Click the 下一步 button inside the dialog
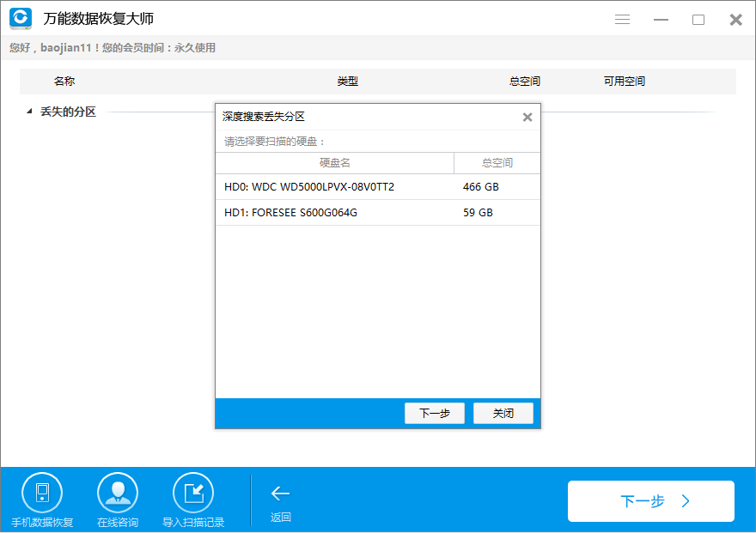 pos(434,413)
